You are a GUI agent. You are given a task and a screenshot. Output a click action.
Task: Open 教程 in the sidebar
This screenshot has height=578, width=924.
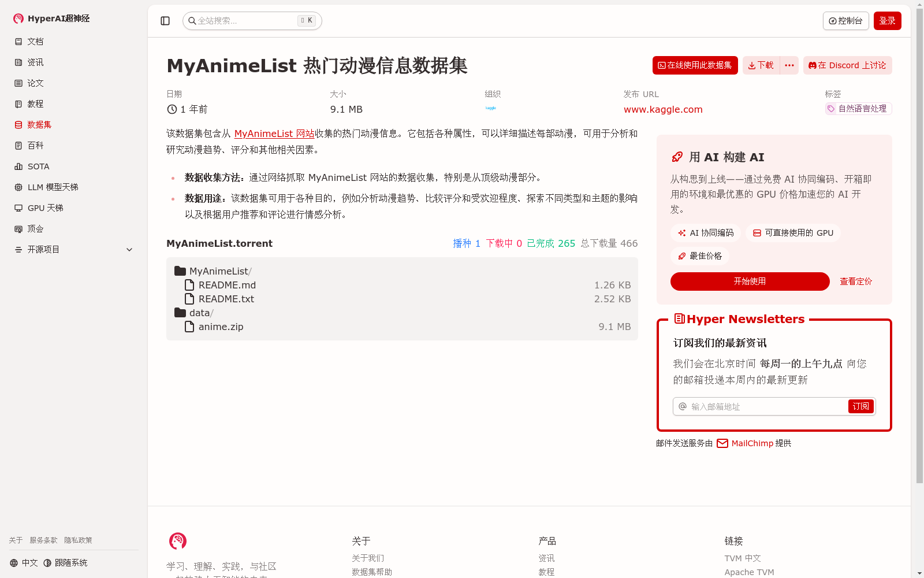click(74, 104)
